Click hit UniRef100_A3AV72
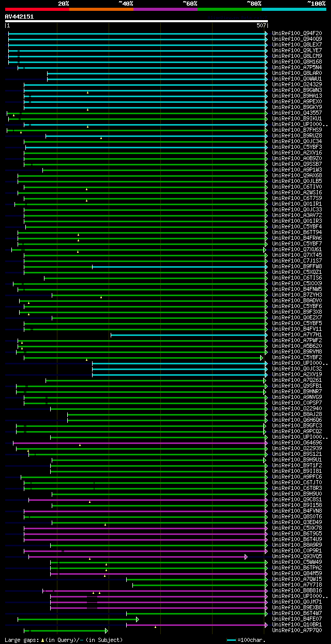Screen dimensions: 331x644 (x=296, y=216)
